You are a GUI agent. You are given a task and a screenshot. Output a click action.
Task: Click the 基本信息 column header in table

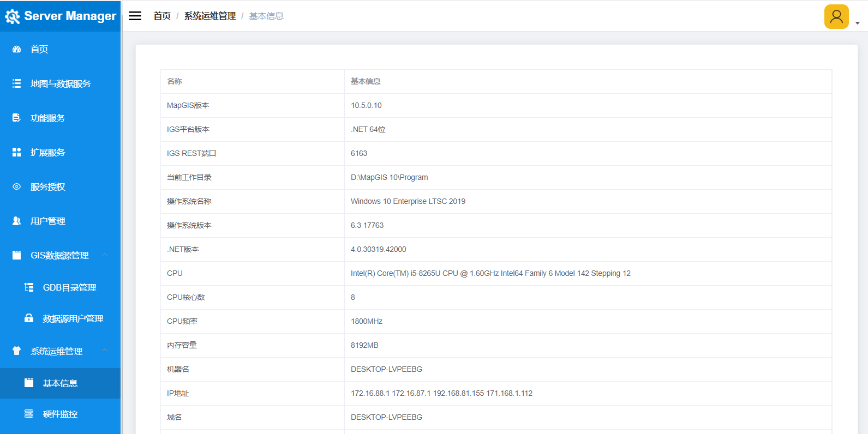coord(366,81)
